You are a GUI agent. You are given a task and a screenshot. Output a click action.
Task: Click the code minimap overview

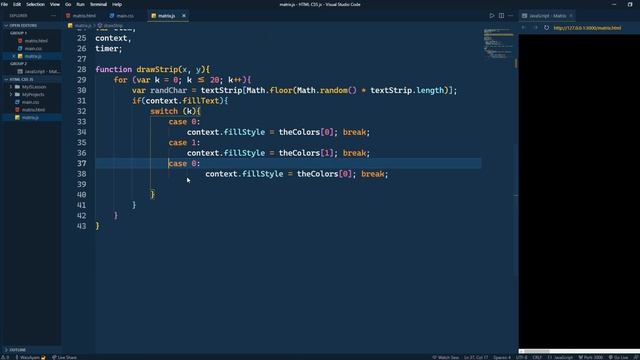click(498, 44)
